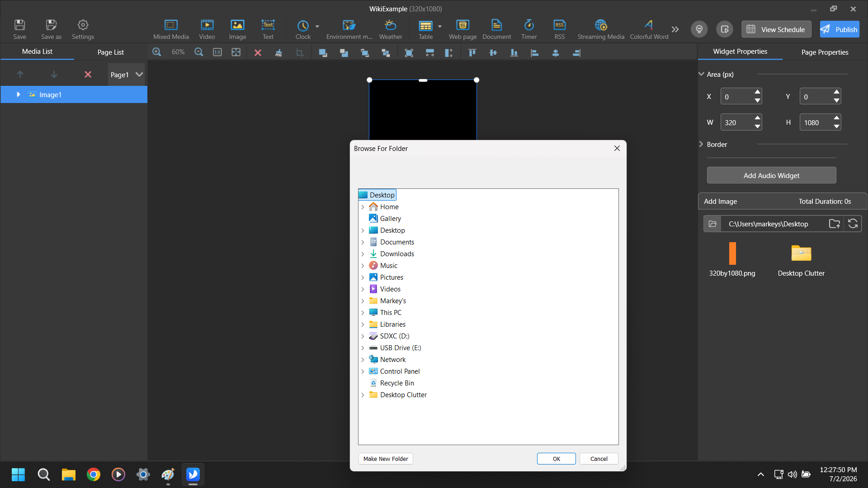Click the refresh folder icon in Add Image
Image resolution: width=868 pixels, height=488 pixels.
(853, 224)
